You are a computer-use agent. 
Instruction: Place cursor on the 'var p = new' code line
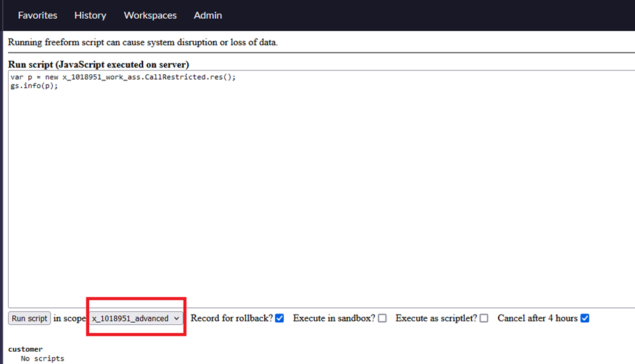point(123,77)
